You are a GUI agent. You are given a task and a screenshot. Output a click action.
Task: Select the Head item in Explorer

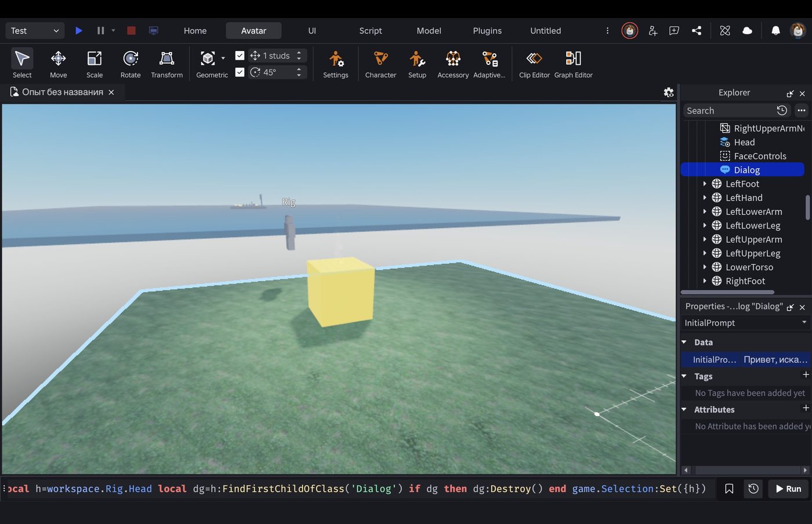[x=744, y=142]
